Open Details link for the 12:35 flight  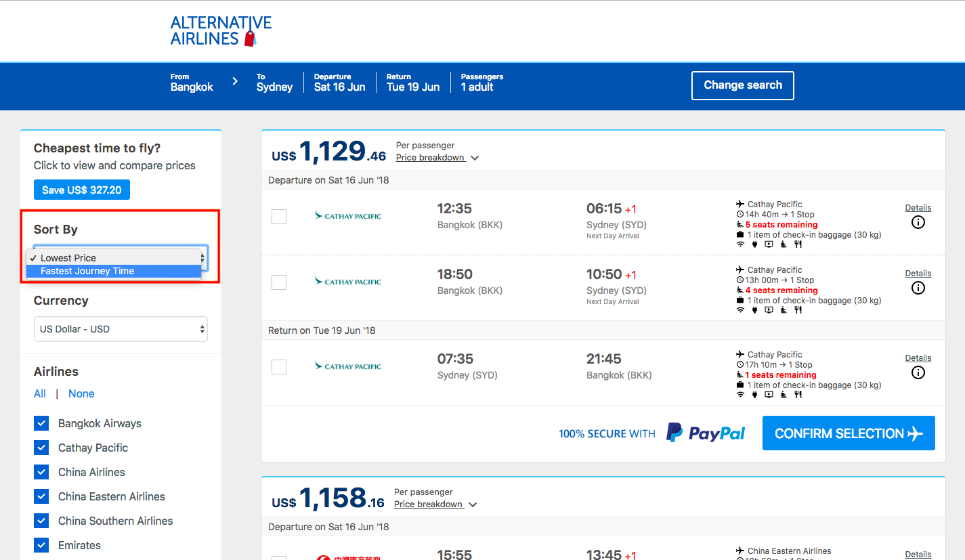tap(918, 208)
